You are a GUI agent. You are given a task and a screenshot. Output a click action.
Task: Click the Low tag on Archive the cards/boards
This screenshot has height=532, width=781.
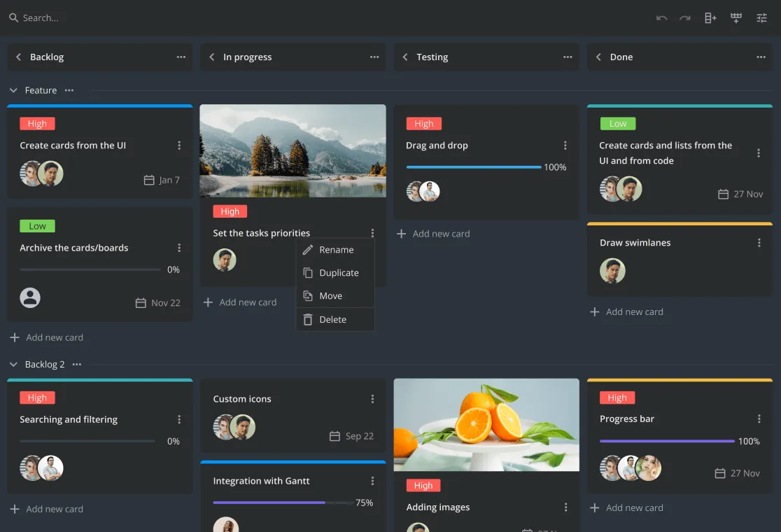tap(37, 226)
